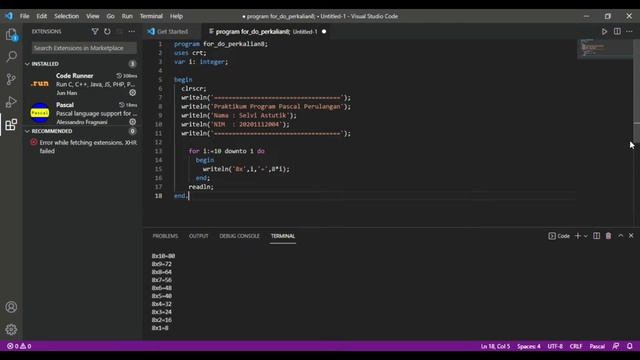Open the errors and warnings status item
640x360 pixels.
19,346
